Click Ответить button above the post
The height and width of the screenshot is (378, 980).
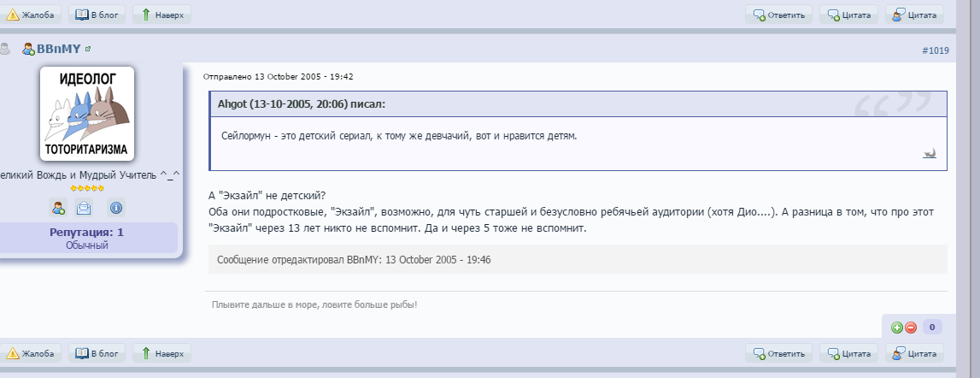(x=776, y=15)
